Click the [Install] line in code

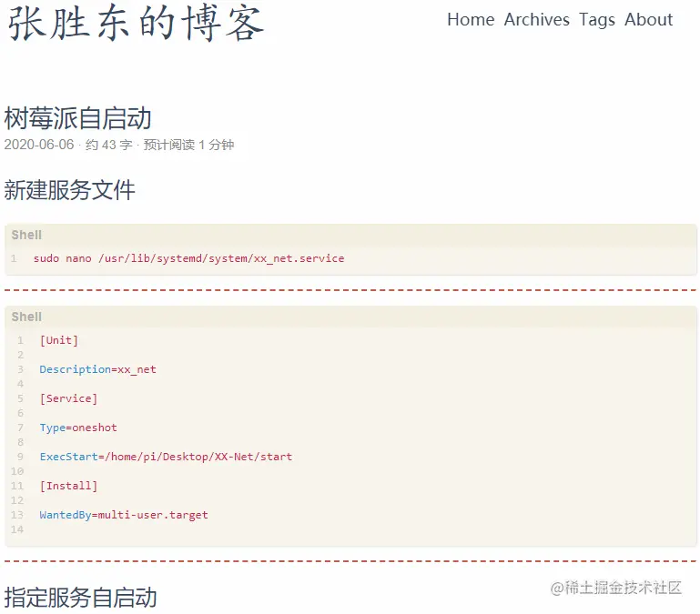point(68,486)
